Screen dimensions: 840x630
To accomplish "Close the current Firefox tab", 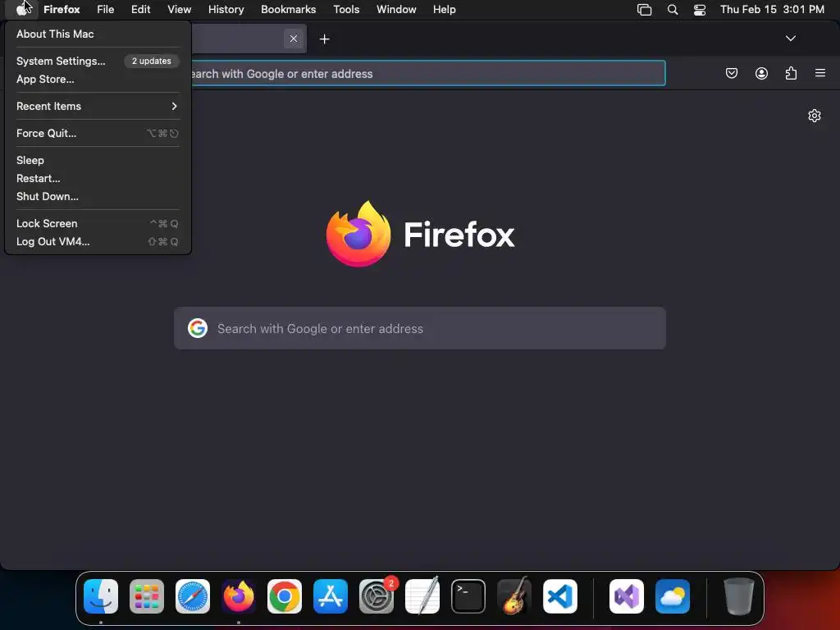I will point(294,39).
